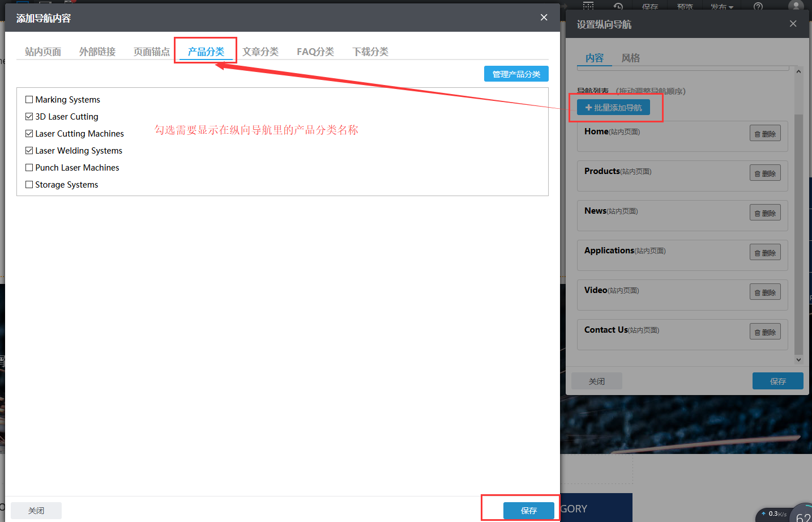This screenshot has height=522, width=812.
Task: Open the user avatar account icon
Action: click(796, 7)
